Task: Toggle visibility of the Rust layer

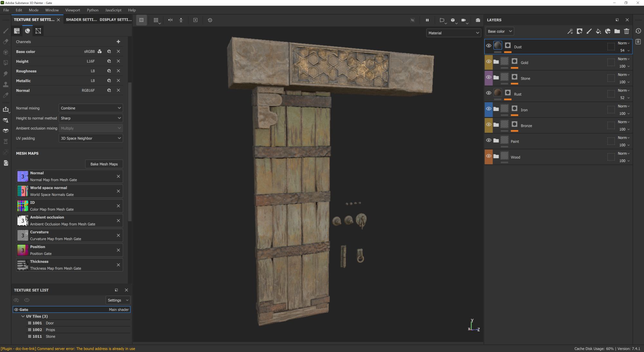Action: click(x=488, y=93)
